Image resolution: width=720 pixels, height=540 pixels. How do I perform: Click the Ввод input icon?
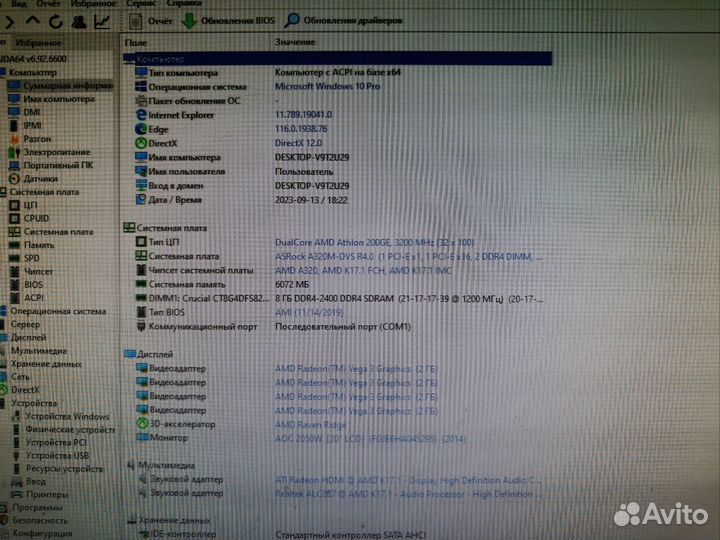tap(17, 482)
